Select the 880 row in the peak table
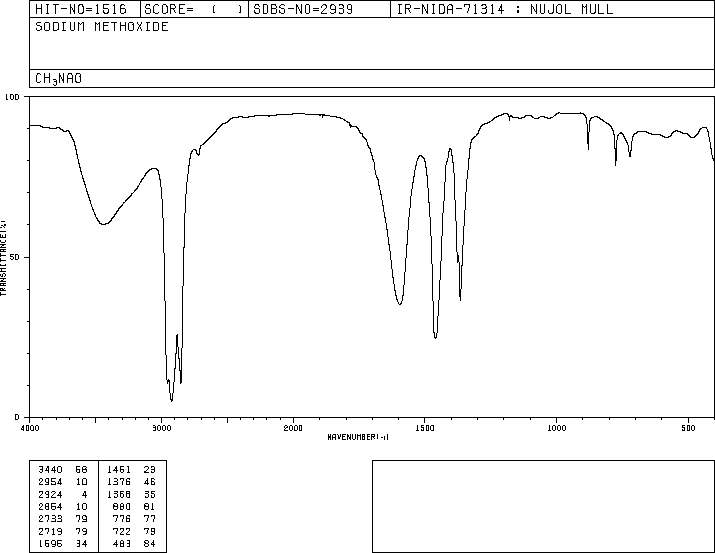Viewport: 715px width, 553px height. [132, 506]
